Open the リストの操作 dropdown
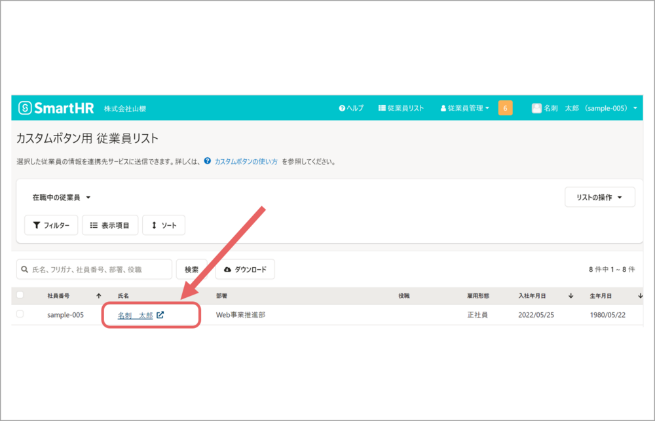 pos(599,198)
